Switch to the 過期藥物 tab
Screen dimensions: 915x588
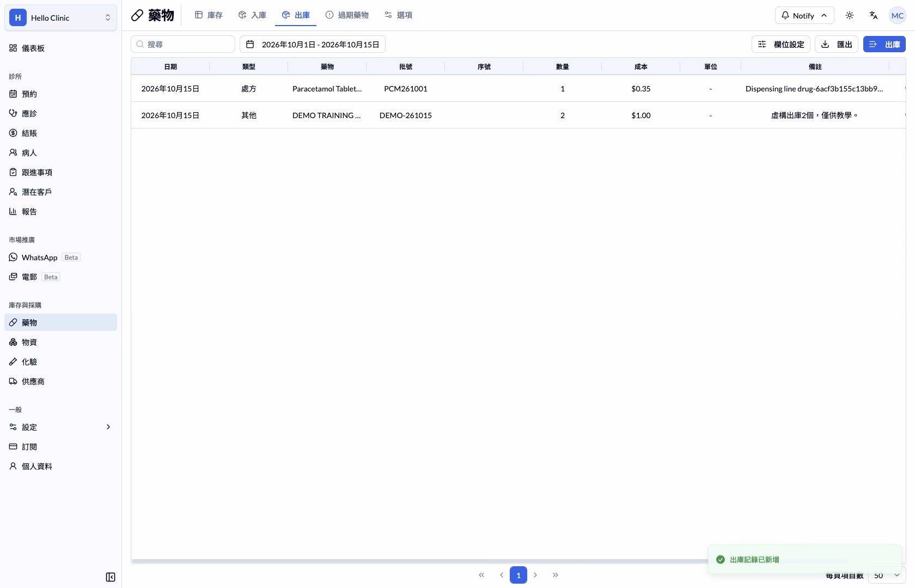[x=347, y=15]
